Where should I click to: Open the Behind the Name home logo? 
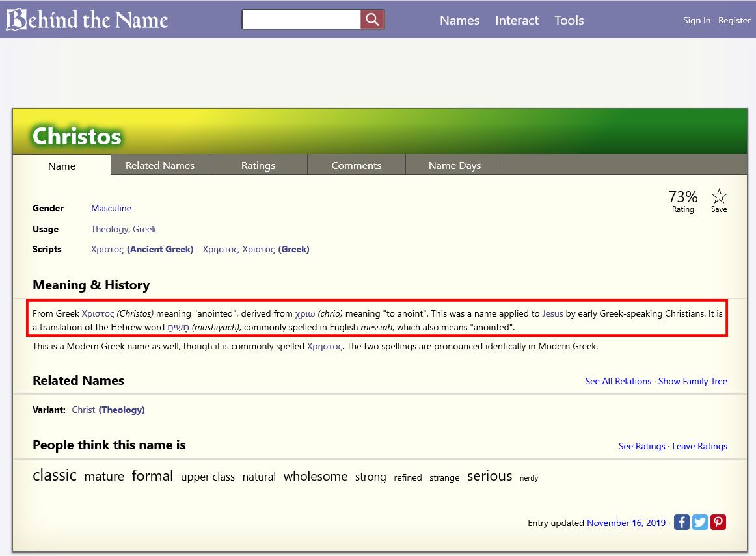click(87, 20)
